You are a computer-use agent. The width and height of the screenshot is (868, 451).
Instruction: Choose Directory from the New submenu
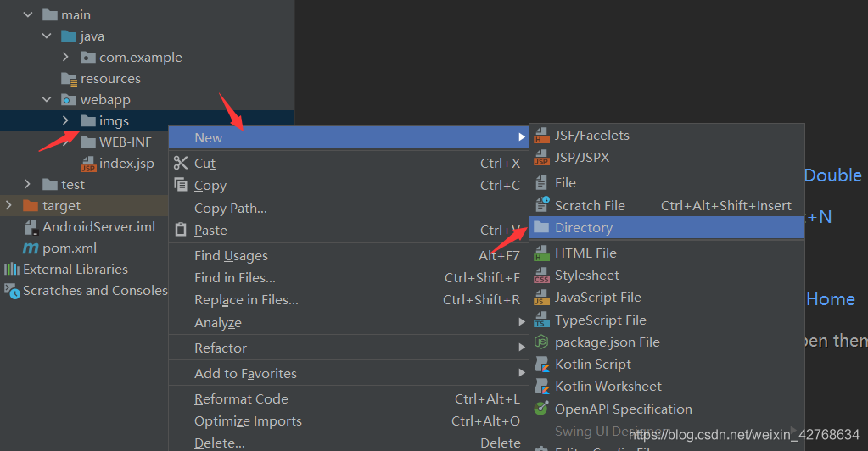pyautogui.click(x=583, y=228)
